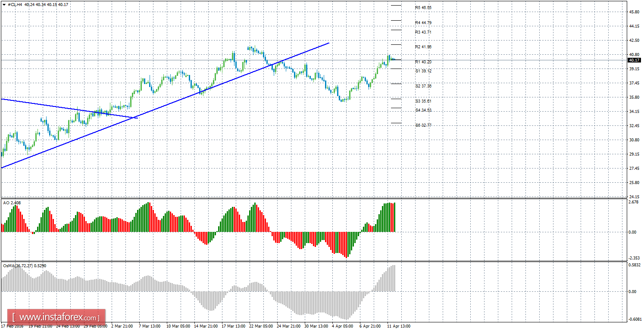Click the 17 Mar 13:00 time label

pos(234,326)
